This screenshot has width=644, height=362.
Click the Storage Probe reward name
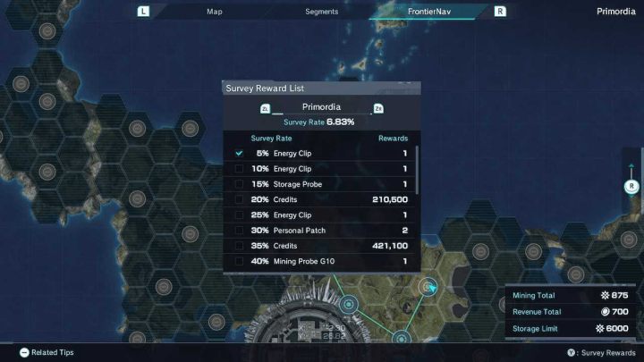(298, 184)
